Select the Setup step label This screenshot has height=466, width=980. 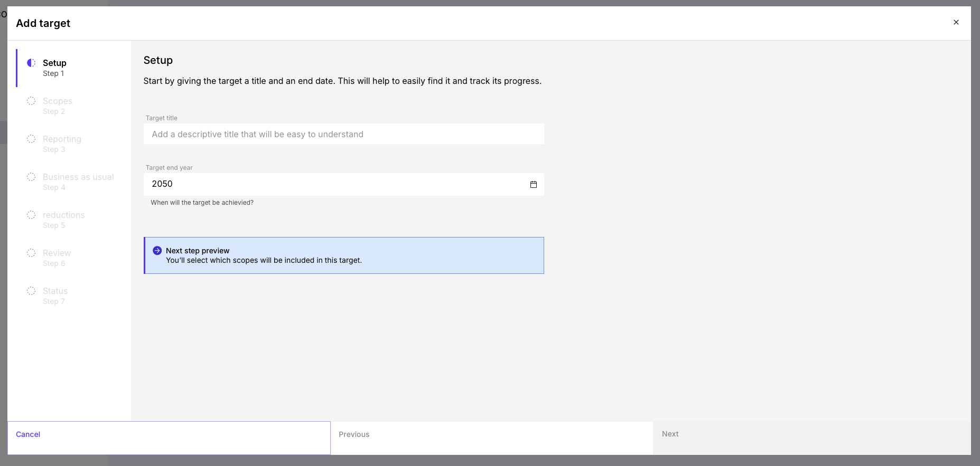tap(54, 63)
